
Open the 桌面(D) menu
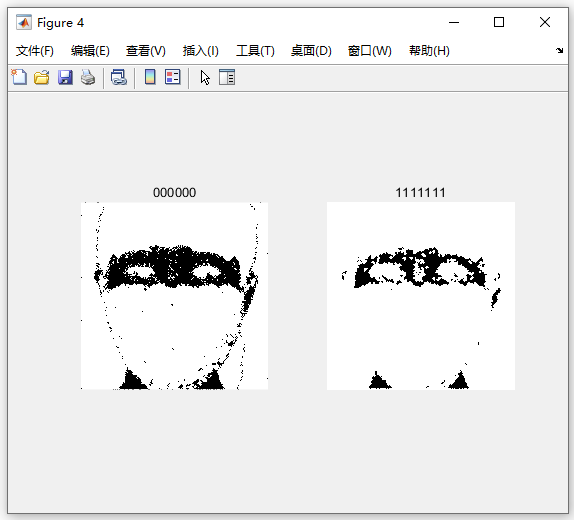pos(311,51)
